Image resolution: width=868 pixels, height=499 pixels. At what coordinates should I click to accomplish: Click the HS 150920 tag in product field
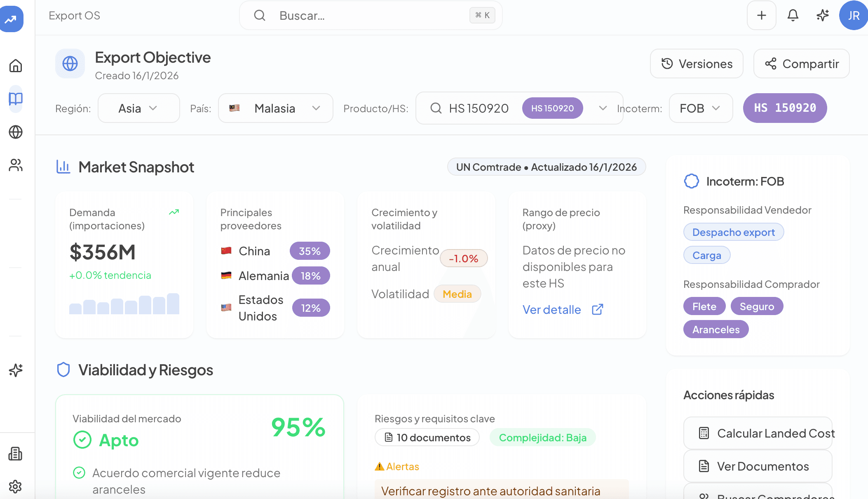tap(552, 108)
